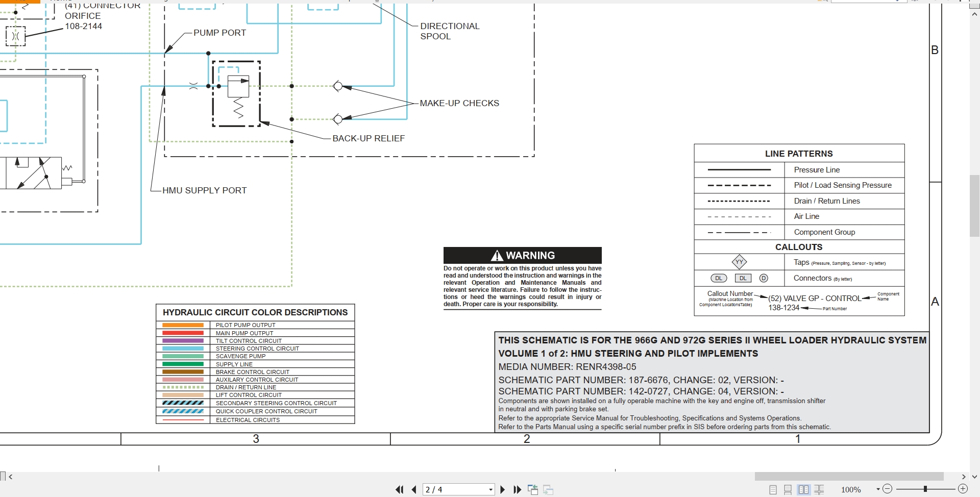Click VOLUME 1 of 2 title line
The width and height of the screenshot is (980, 497).
628,354
